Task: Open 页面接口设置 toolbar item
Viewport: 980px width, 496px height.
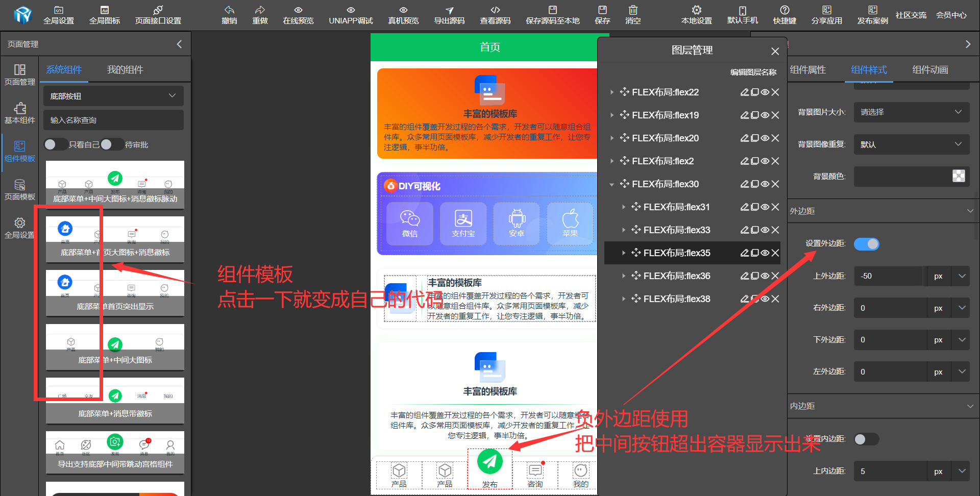Action: pyautogui.click(x=158, y=15)
